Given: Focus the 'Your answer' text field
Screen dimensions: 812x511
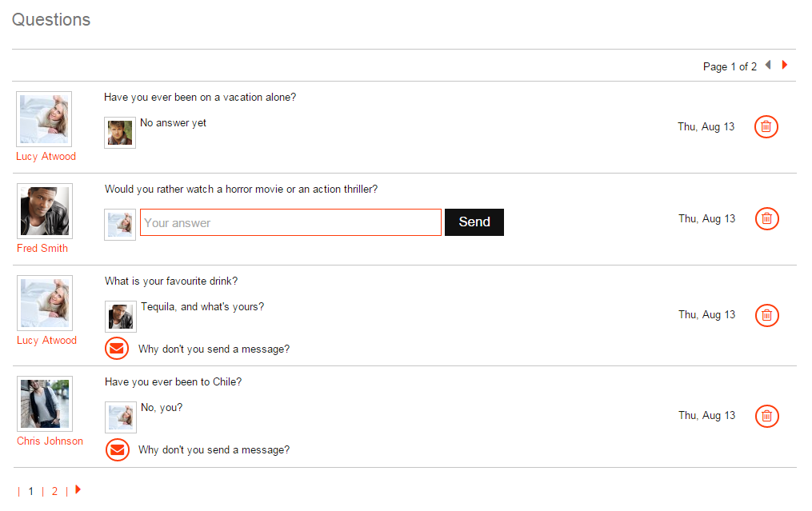Looking at the screenshot, I should [290, 222].
